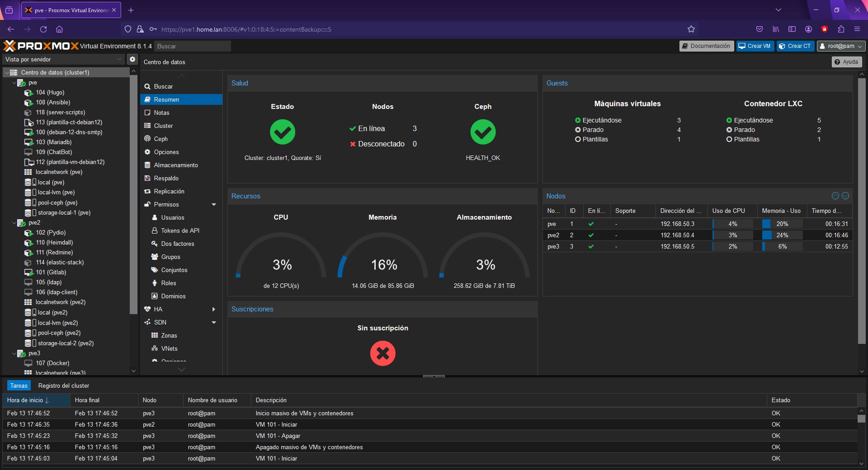Click pve3 memory usage bar 6%
The height and width of the screenshot is (470, 868).
pos(782,246)
